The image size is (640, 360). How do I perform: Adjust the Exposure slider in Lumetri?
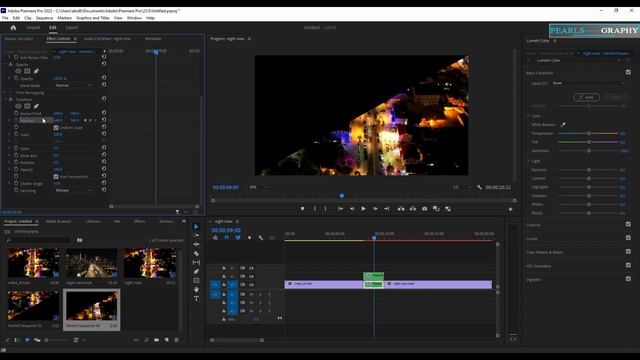tap(589, 169)
